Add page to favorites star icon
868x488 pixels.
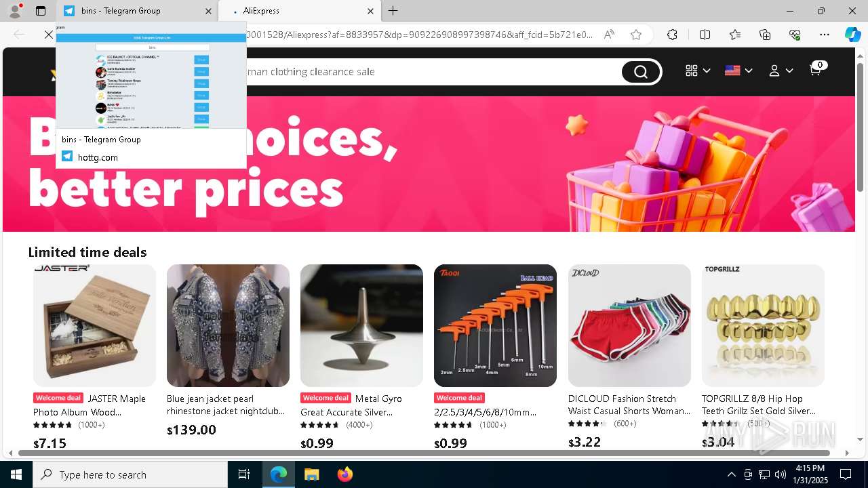click(636, 35)
